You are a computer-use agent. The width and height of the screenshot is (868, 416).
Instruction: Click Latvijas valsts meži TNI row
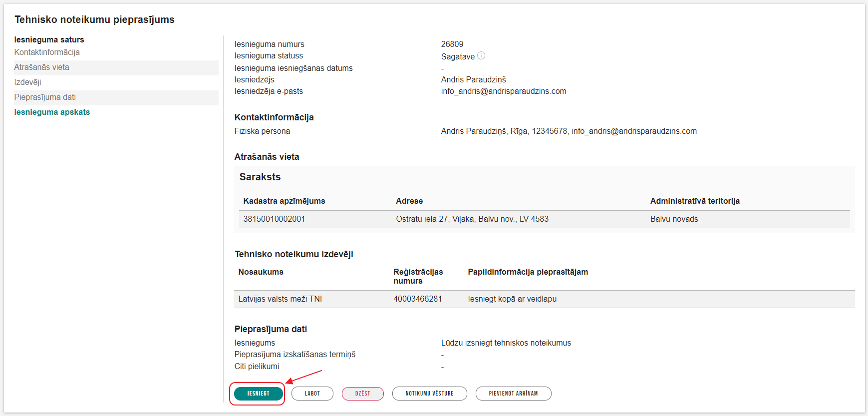(545, 299)
